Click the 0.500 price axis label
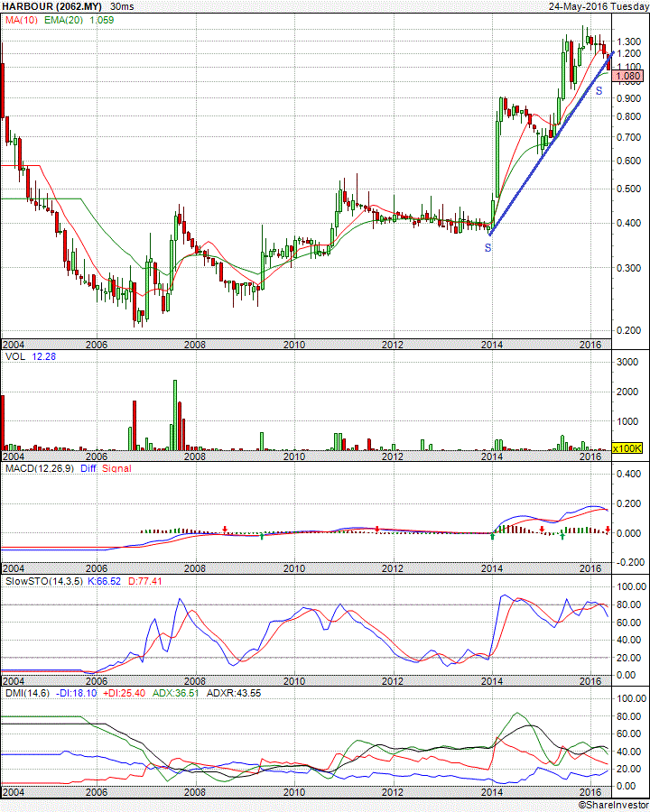 (628, 189)
